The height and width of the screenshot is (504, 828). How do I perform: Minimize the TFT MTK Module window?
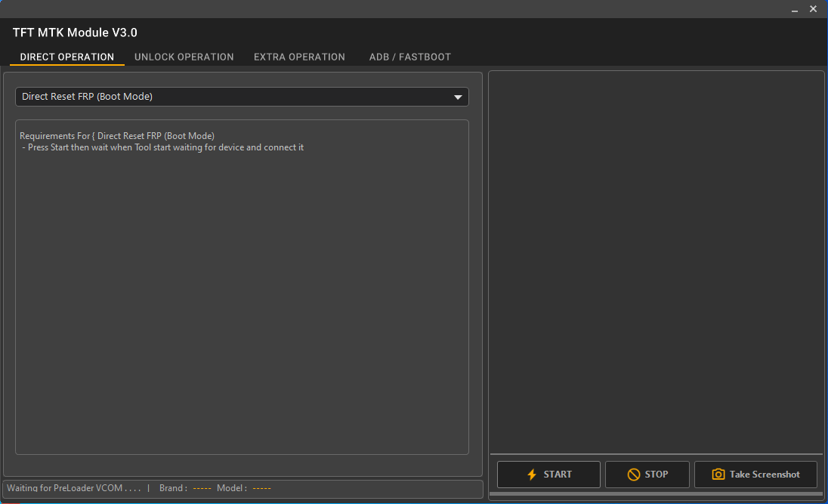(x=796, y=9)
